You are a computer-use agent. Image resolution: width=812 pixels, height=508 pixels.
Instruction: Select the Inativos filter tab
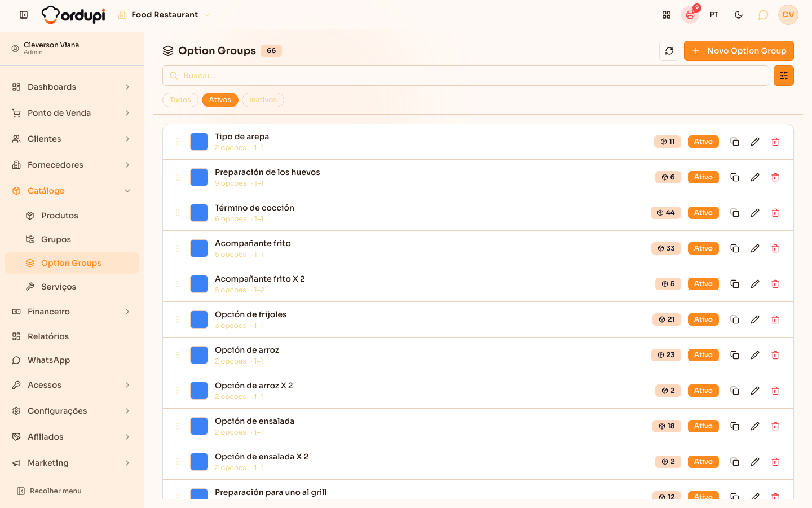click(263, 100)
